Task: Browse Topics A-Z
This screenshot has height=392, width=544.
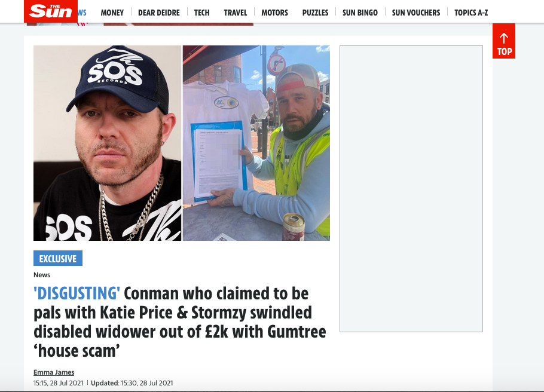Action: (471, 13)
